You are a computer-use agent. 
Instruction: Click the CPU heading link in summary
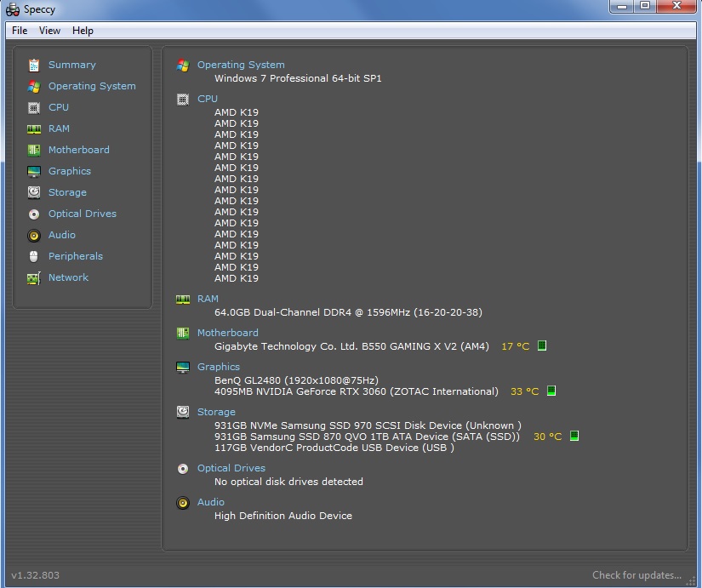coord(208,99)
